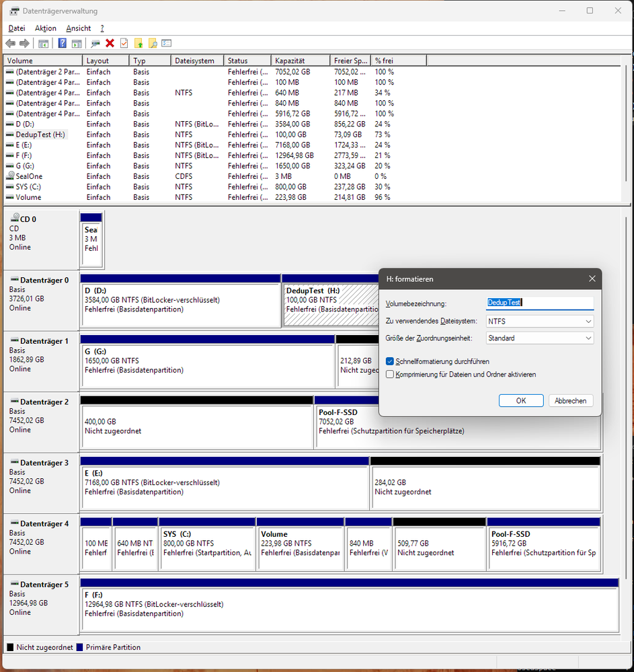Image resolution: width=634 pixels, height=672 pixels.
Task: Click the Datenträger 0 disk icon
Action: [15, 279]
